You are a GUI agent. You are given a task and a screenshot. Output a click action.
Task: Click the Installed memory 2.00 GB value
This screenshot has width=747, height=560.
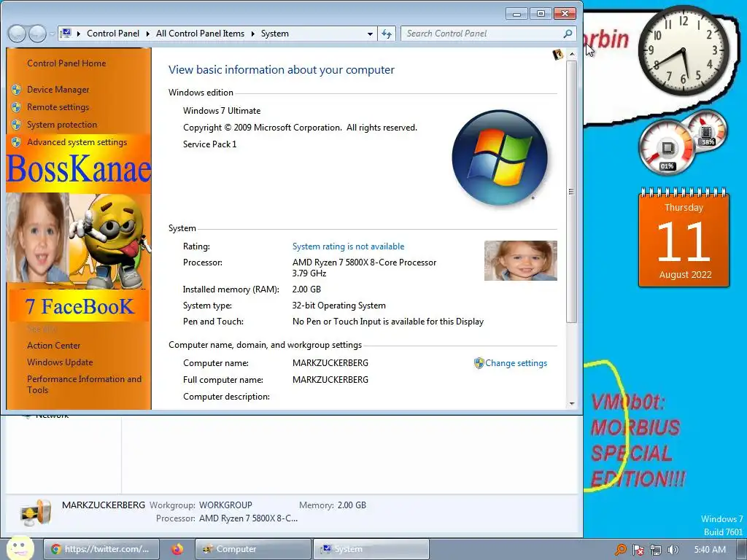(x=307, y=289)
